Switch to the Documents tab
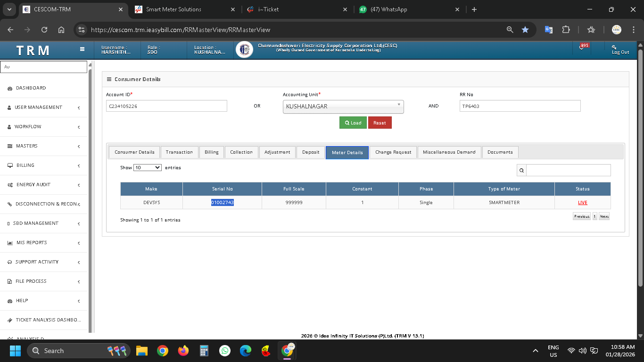This screenshot has height=362, width=644. [500, 152]
